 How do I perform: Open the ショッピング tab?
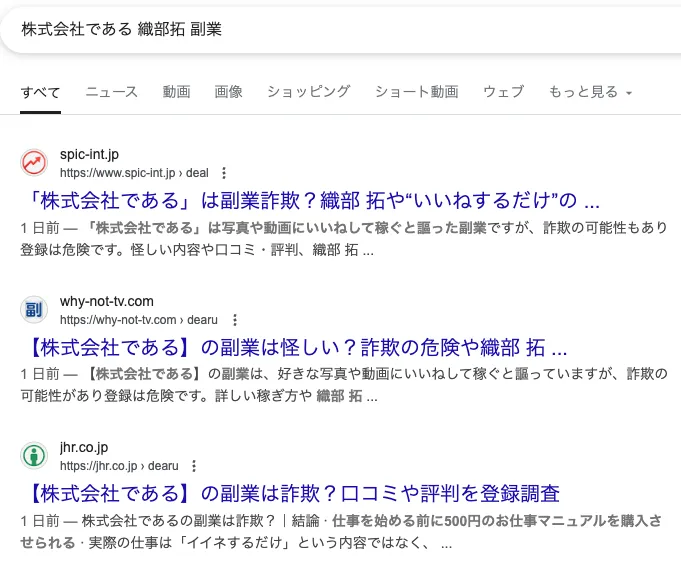tap(309, 92)
